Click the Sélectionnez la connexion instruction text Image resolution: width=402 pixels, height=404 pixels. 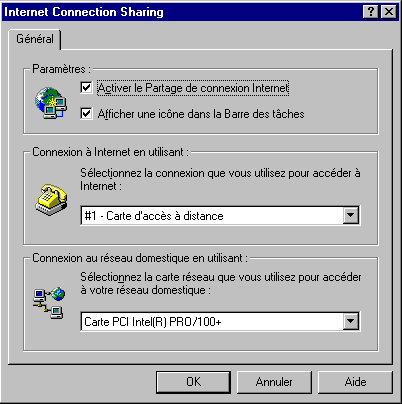(x=220, y=179)
